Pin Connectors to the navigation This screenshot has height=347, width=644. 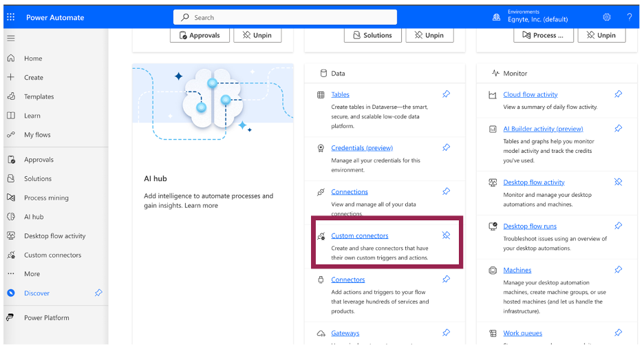pos(446,280)
